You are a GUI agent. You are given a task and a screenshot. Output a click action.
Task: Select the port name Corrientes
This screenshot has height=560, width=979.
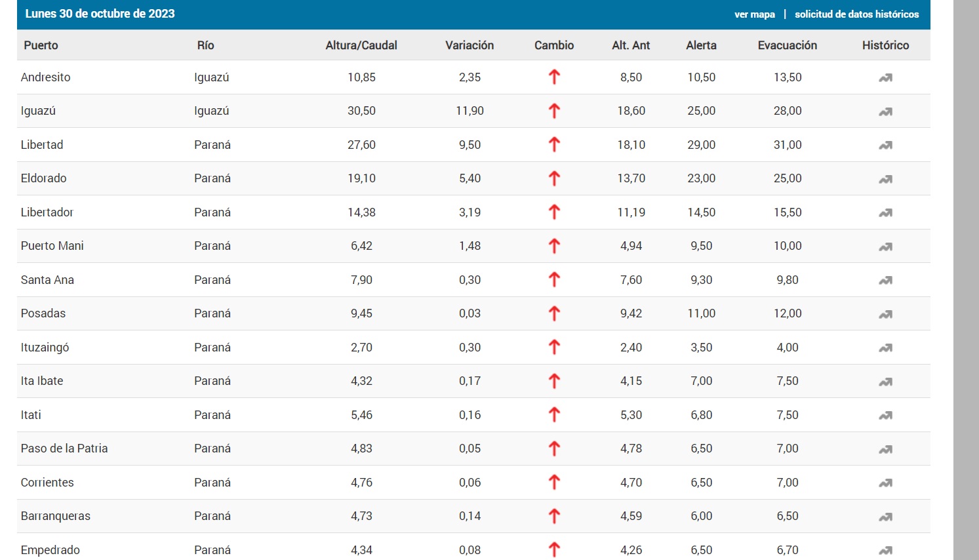[47, 483]
